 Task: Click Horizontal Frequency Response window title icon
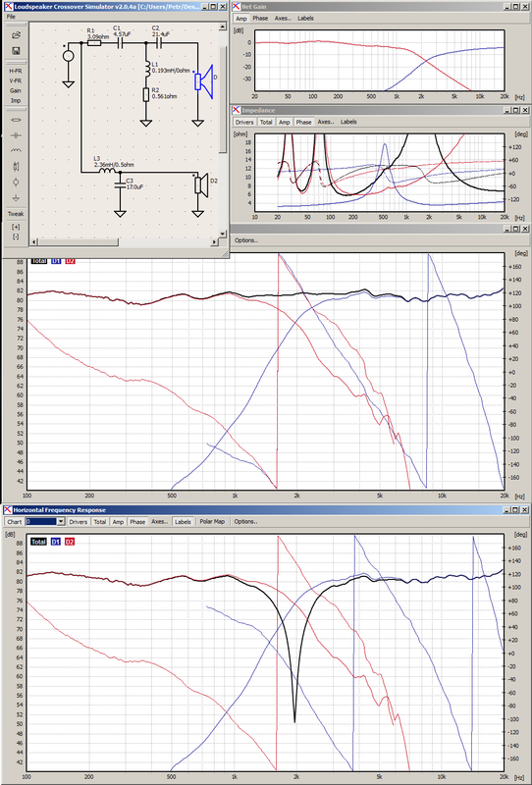click(8, 510)
